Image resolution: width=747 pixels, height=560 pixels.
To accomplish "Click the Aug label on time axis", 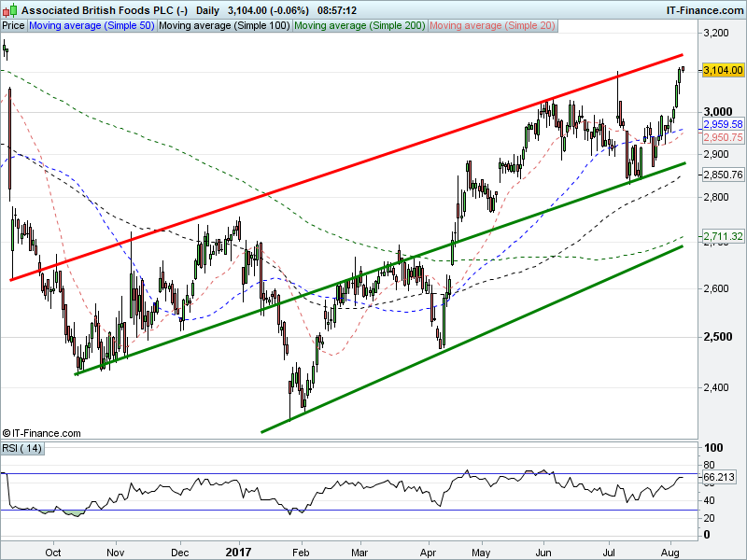I will point(670,553).
